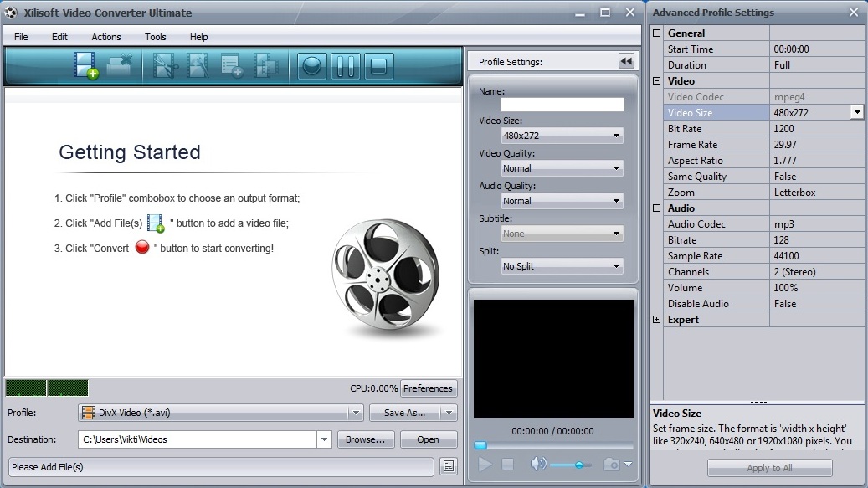Open the Actions menu

(105, 37)
